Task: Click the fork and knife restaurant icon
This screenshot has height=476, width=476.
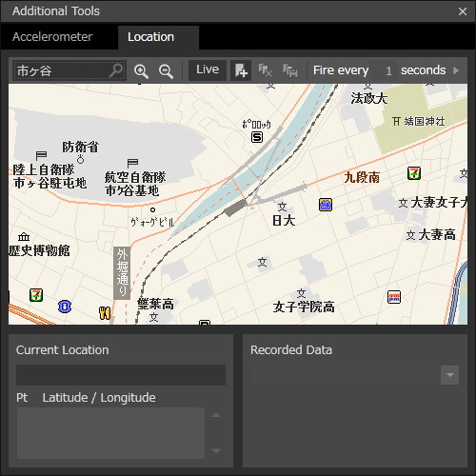Action: (x=105, y=313)
